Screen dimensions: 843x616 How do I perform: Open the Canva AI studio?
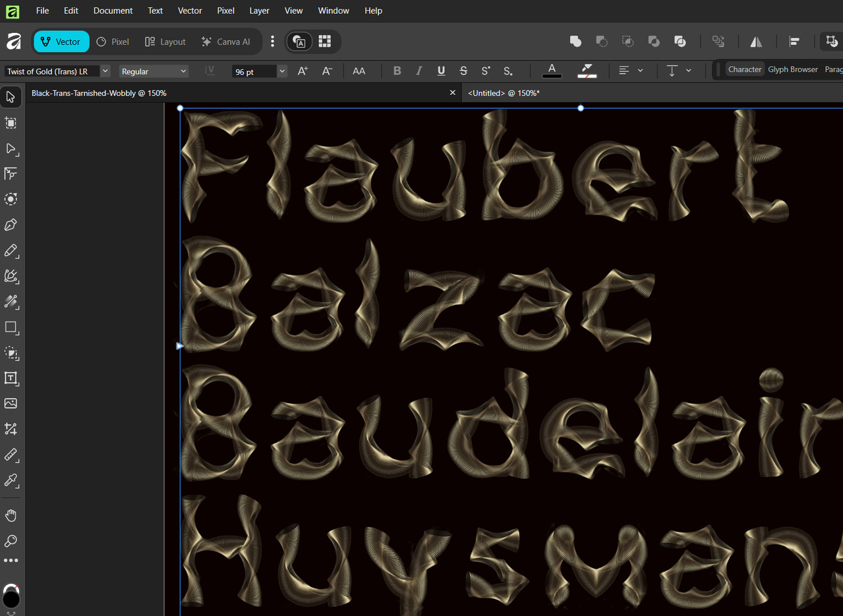(x=226, y=42)
